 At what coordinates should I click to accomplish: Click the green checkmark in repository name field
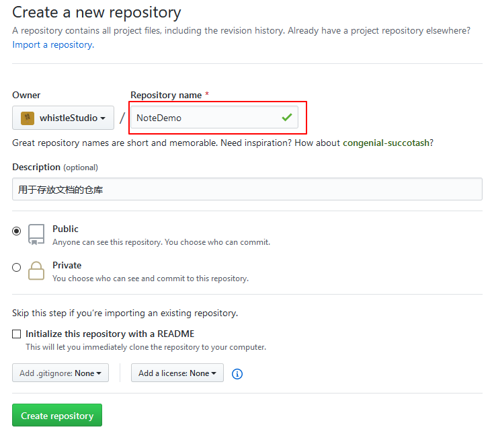(x=287, y=118)
